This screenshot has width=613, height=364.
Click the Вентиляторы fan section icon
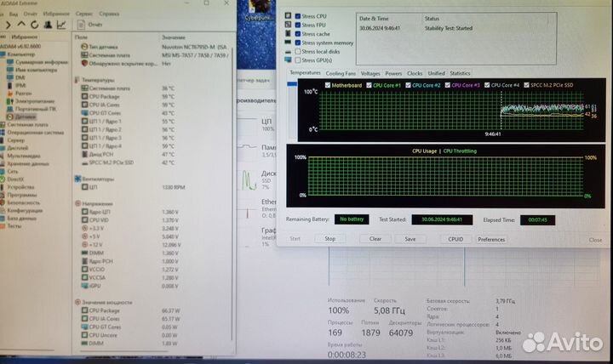point(77,179)
